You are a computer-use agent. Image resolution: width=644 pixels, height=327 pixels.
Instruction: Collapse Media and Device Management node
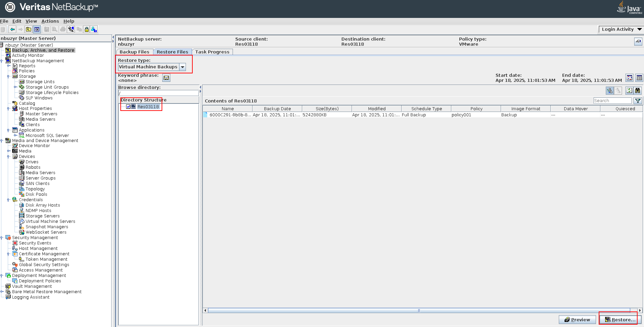click(x=1, y=141)
